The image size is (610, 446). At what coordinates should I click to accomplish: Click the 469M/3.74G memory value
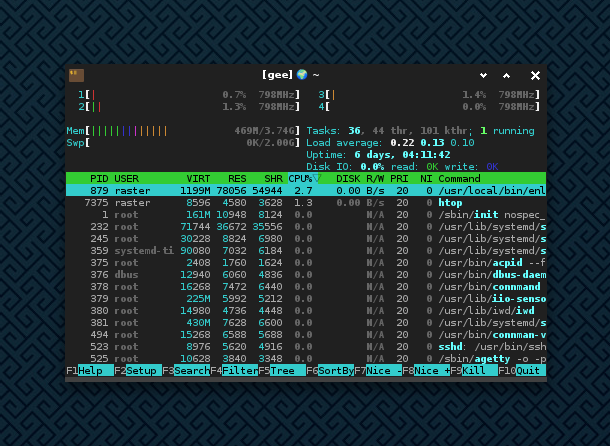click(267, 131)
